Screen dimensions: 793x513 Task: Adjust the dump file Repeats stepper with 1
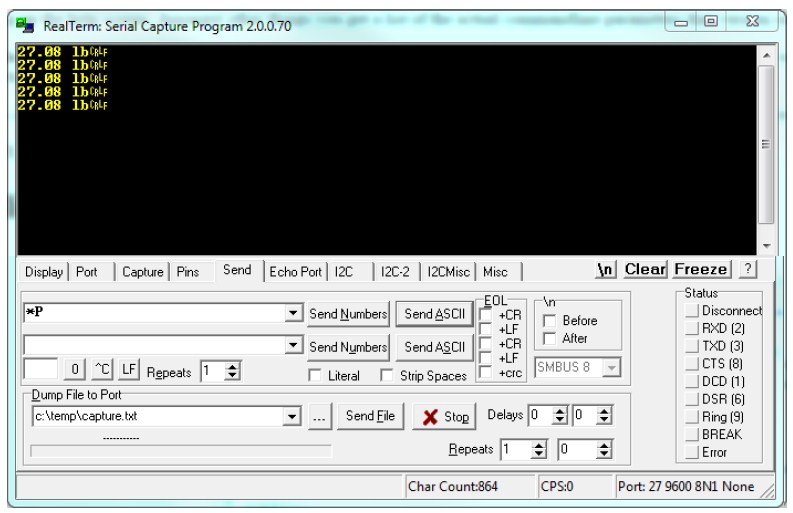tap(539, 450)
